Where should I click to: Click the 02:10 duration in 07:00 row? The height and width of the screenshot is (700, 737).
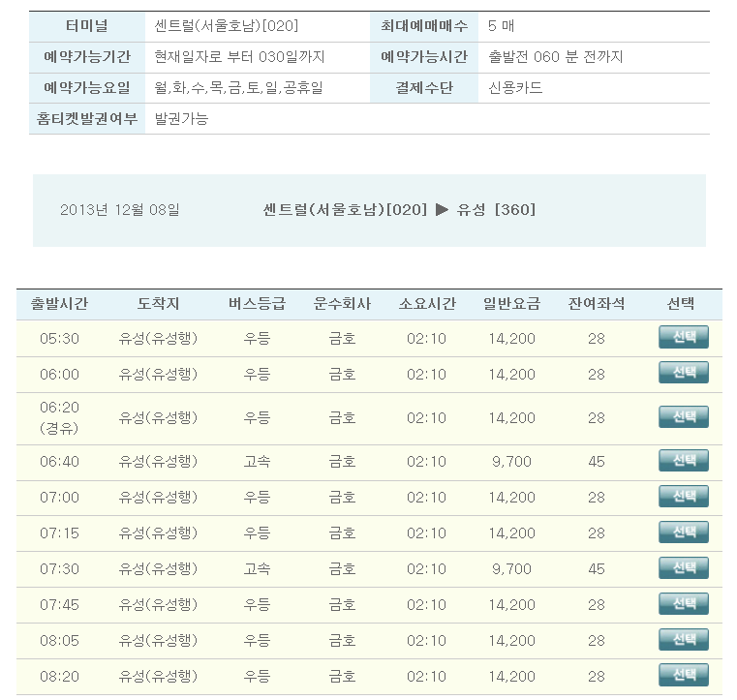[426, 498]
